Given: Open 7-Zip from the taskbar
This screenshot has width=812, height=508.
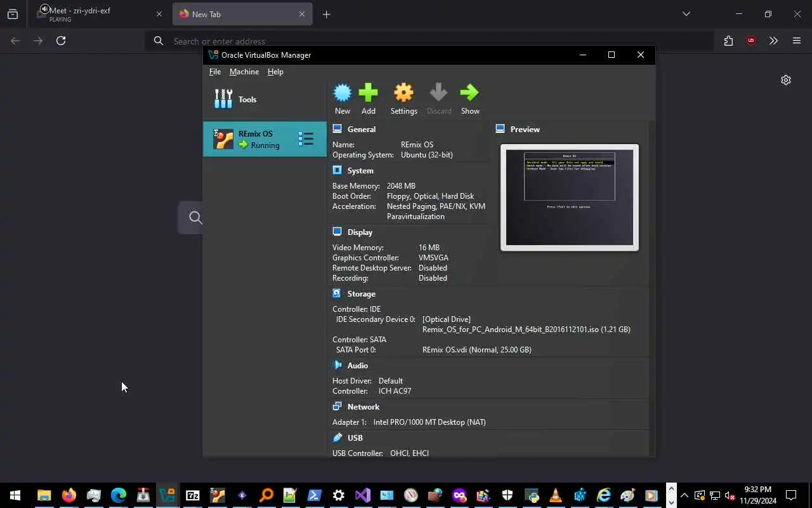Looking at the screenshot, I should 192,495.
